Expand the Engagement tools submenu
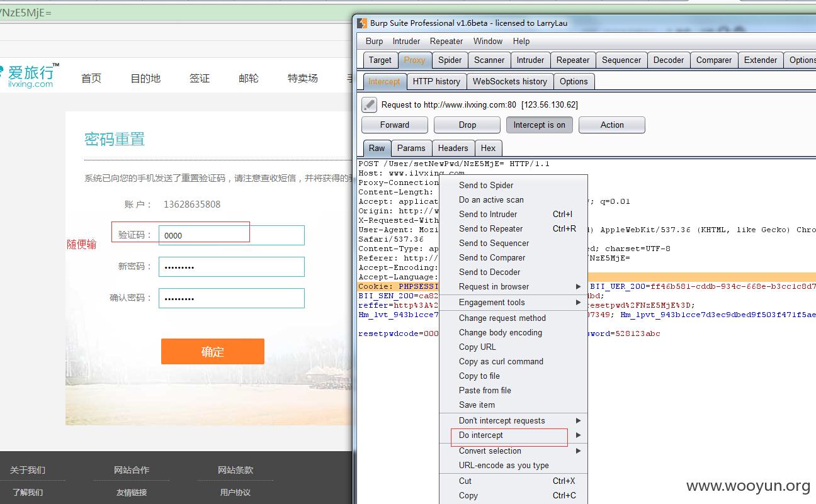This screenshot has width=816, height=504. [x=578, y=302]
